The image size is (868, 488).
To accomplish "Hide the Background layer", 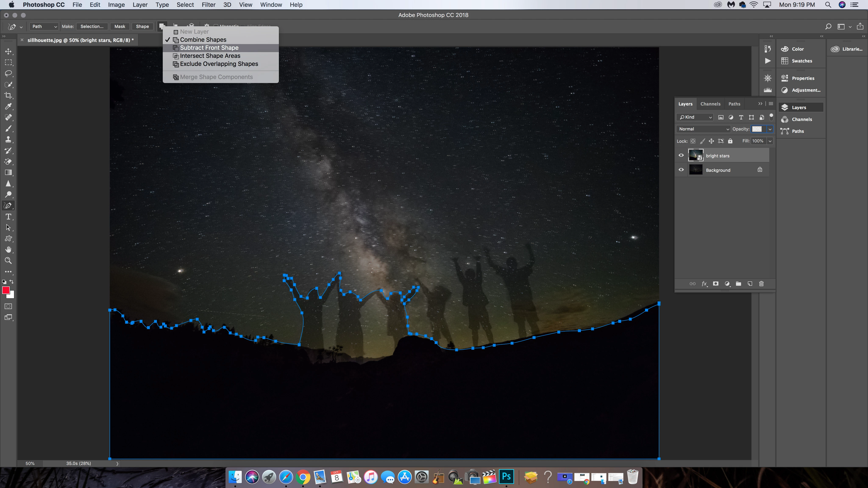I will tap(681, 170).
